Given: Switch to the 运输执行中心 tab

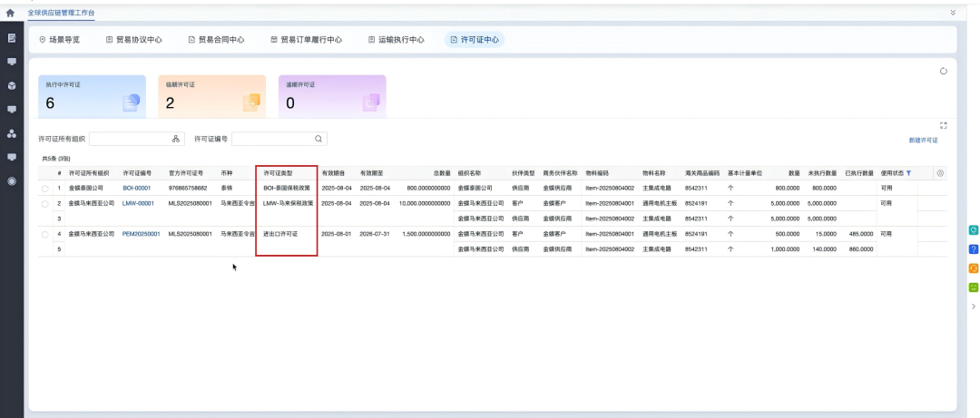Looking at the screenshot, I should [396, 40].
